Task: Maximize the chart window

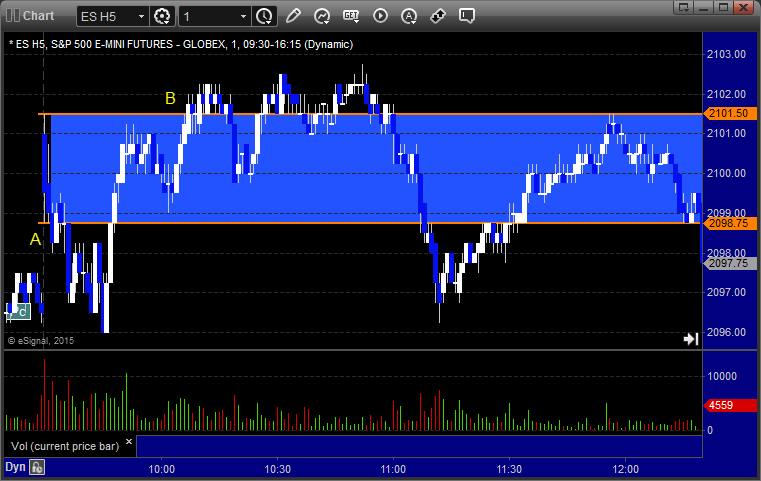Action: click(723, 7)
